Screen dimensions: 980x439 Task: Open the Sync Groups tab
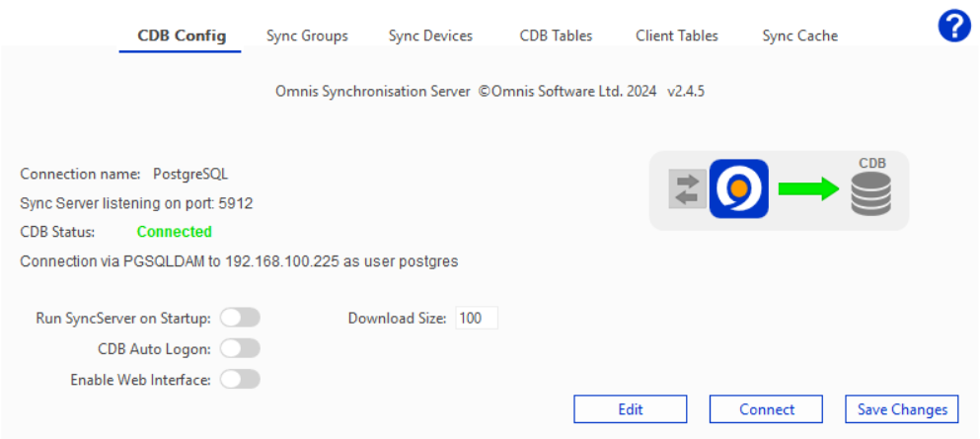pyautogui.click(x=307, y=36)
